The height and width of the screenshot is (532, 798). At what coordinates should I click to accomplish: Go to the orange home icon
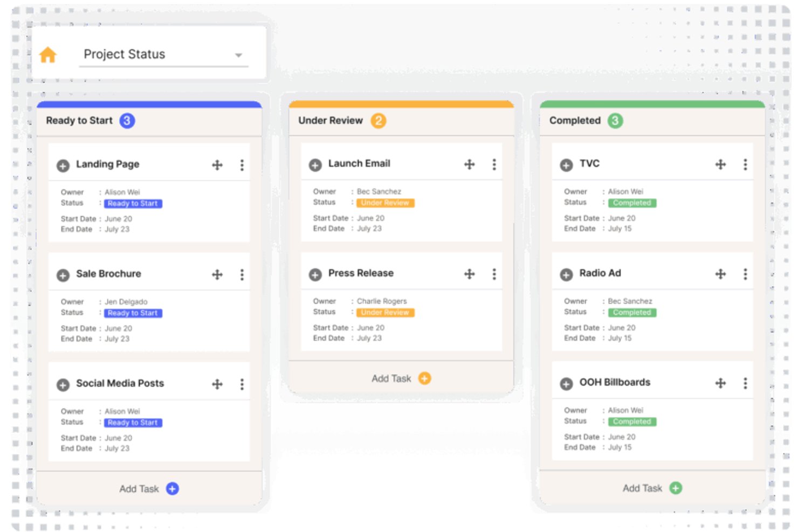(48, 54)
